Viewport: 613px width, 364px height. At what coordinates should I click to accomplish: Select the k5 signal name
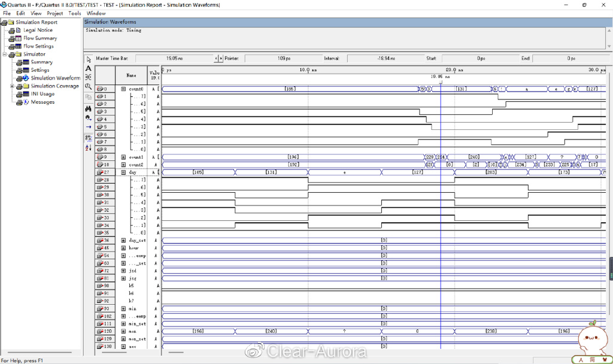pyautogui.click(x=131, y=286)
